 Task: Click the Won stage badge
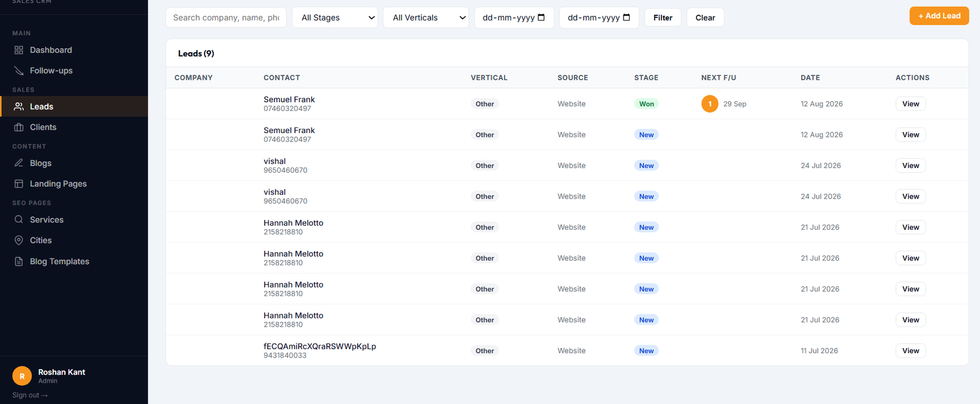click(x=646, y=104)
